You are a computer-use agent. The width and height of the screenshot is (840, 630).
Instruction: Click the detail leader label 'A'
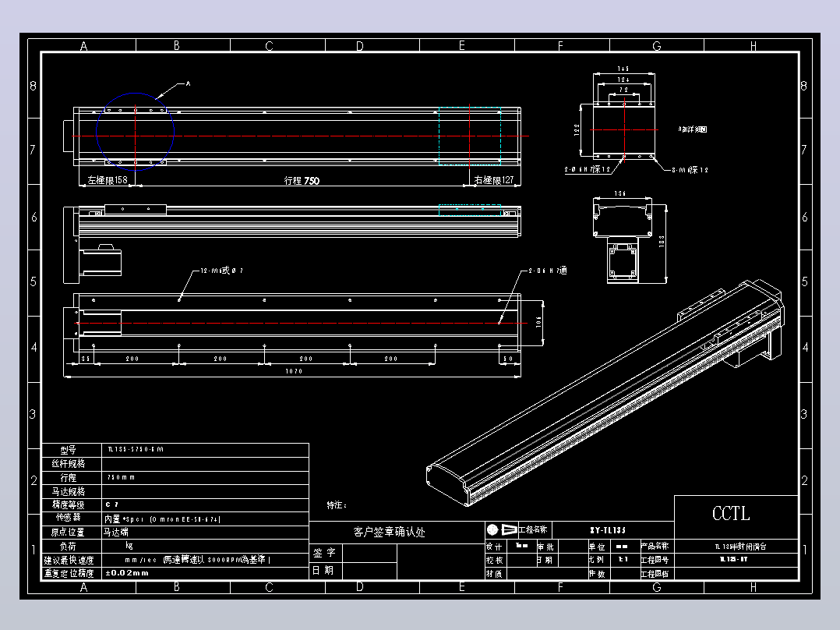point(188,83)
